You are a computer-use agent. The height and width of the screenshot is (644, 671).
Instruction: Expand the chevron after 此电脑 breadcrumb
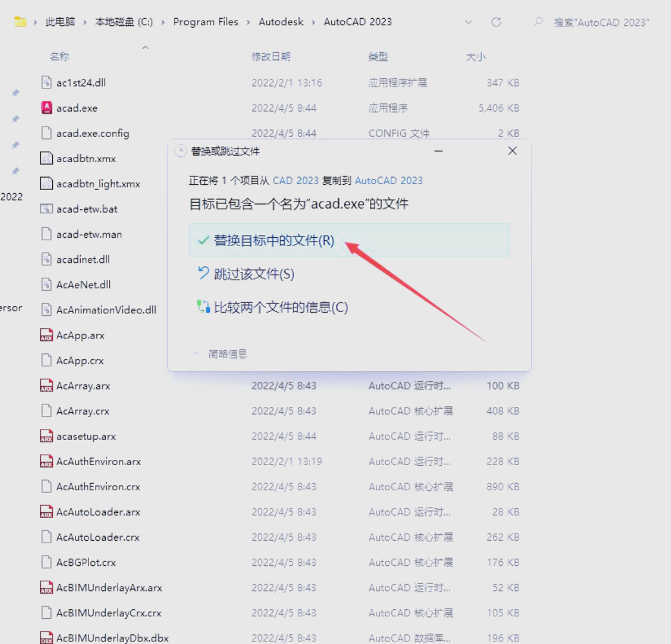(x=85, y=22)
